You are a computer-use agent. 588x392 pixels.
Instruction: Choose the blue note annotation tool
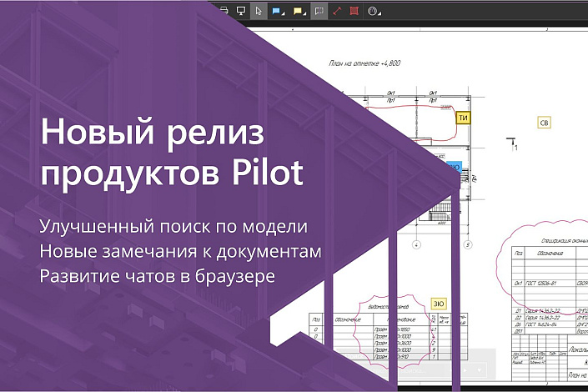[x=277, y=11]
